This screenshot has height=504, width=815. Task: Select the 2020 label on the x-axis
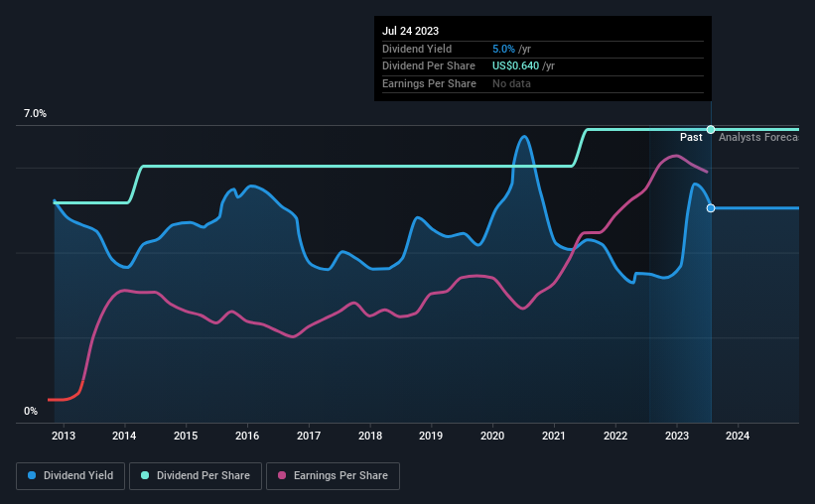pyautogui.click(x=492, y=436)
